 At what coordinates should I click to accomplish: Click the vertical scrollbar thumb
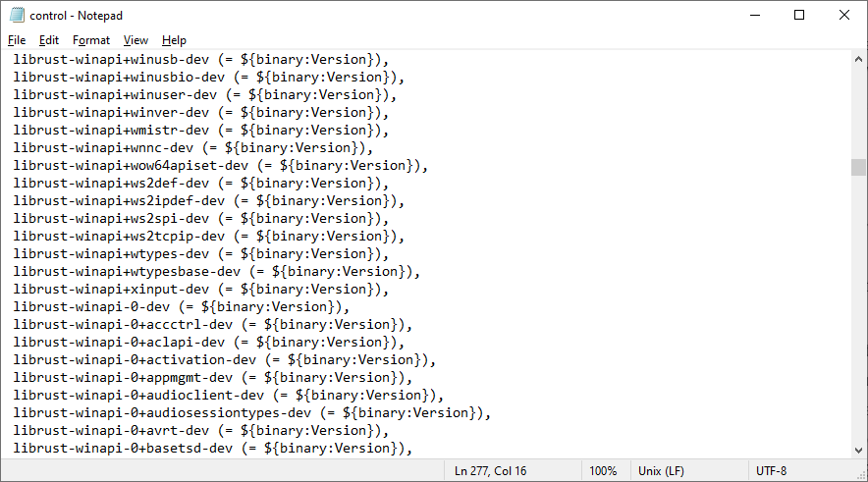pyautogui.click(x=858, y=167)
